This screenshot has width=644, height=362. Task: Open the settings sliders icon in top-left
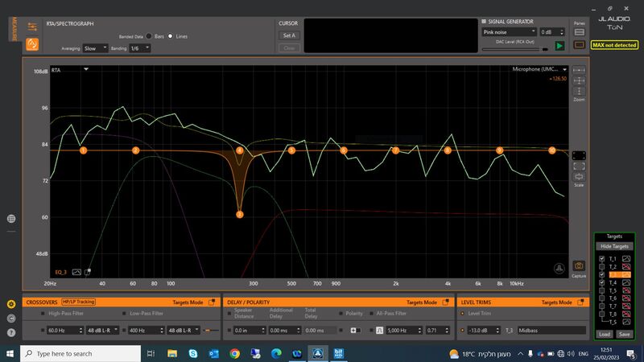pyautogui.click(x=32, y=27)
